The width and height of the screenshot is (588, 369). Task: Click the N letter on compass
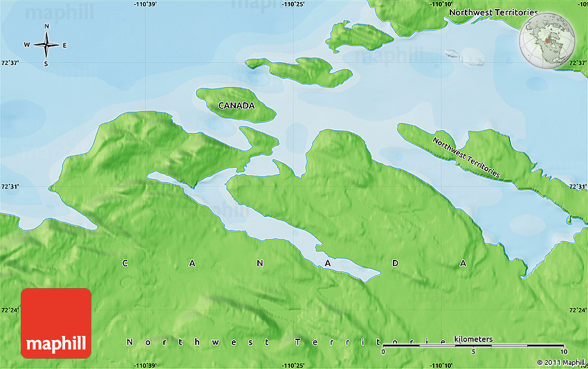coord(46,27)
